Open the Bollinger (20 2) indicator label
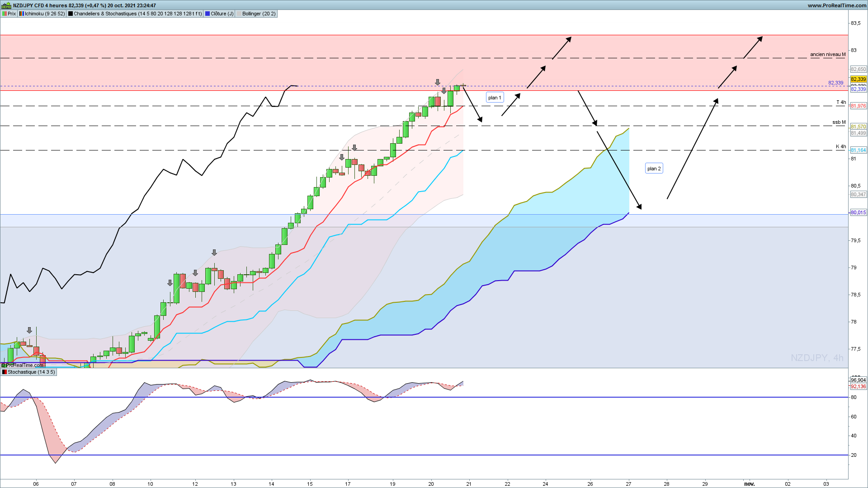This screenshot has width=868, height=488. (256, 14)
